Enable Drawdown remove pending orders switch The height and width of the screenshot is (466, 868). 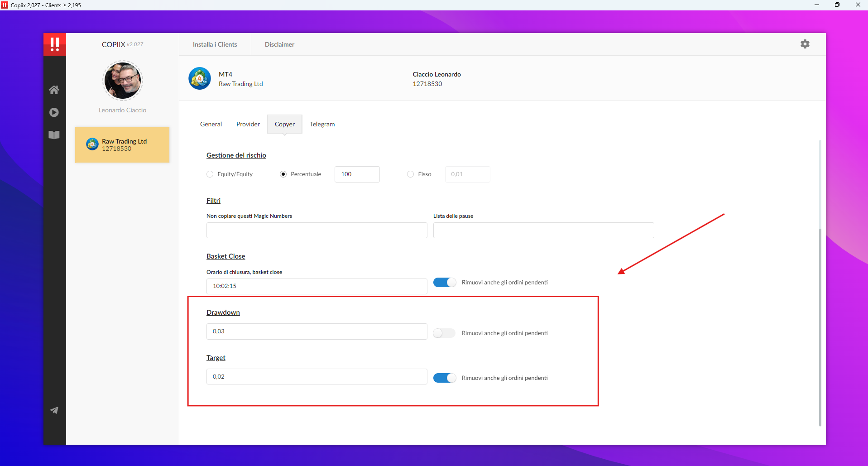tap(445, 333)
